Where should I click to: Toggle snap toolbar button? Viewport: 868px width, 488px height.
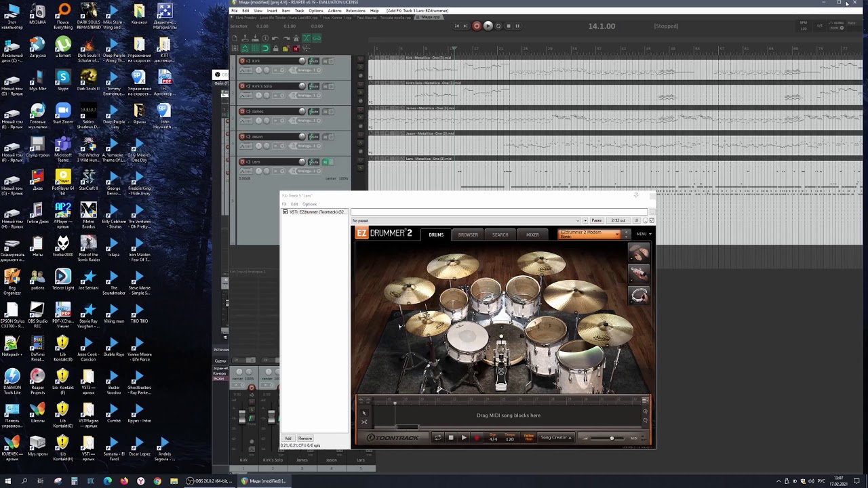[265, 48]
